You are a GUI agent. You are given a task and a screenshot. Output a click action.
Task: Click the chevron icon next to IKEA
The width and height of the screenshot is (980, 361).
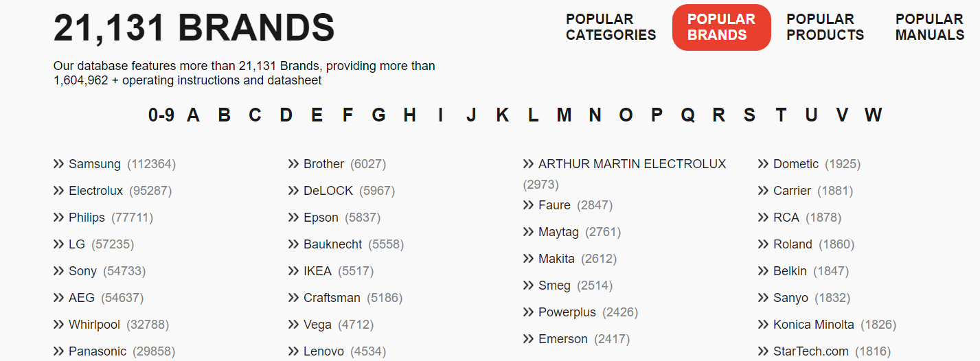click(293, 271)
